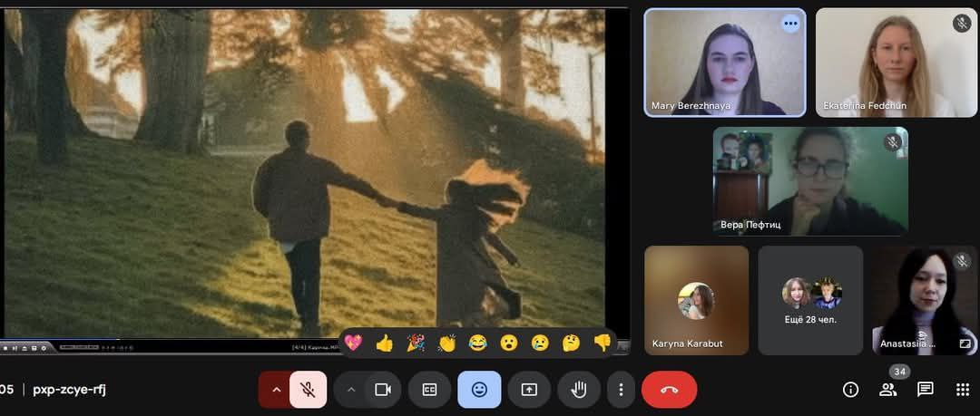Expand audio settings arrow beside microphone

coord(276,390)
